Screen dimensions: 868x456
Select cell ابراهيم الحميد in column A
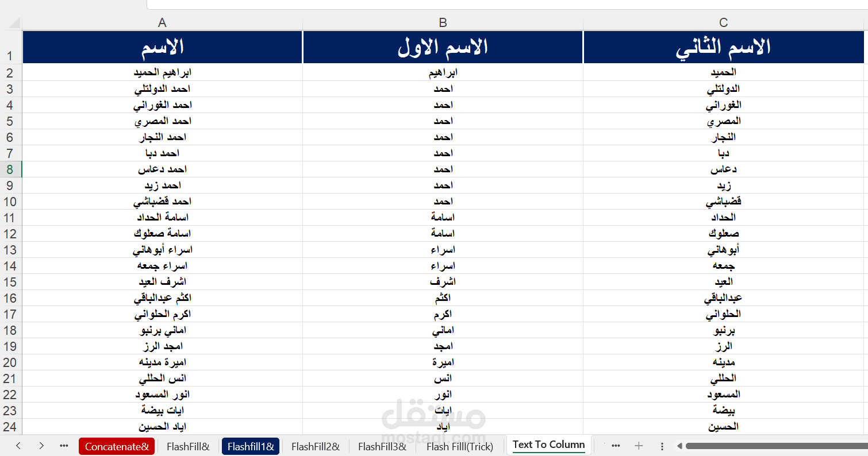coord(162,73)
